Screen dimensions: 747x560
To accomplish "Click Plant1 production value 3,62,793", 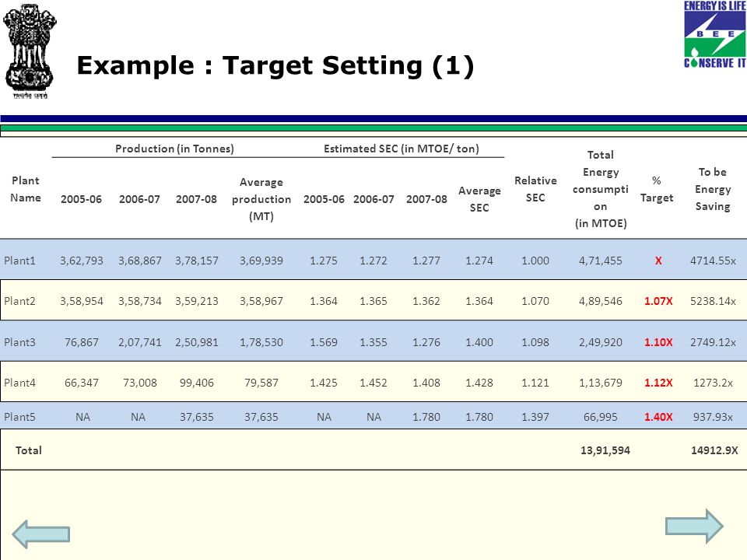I will point(82,261).
